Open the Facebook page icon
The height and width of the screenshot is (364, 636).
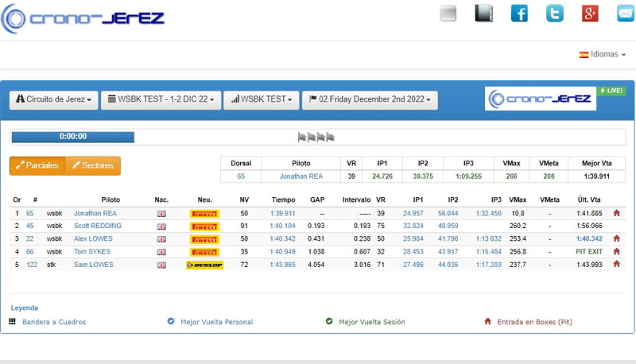(x=519, y=14)
